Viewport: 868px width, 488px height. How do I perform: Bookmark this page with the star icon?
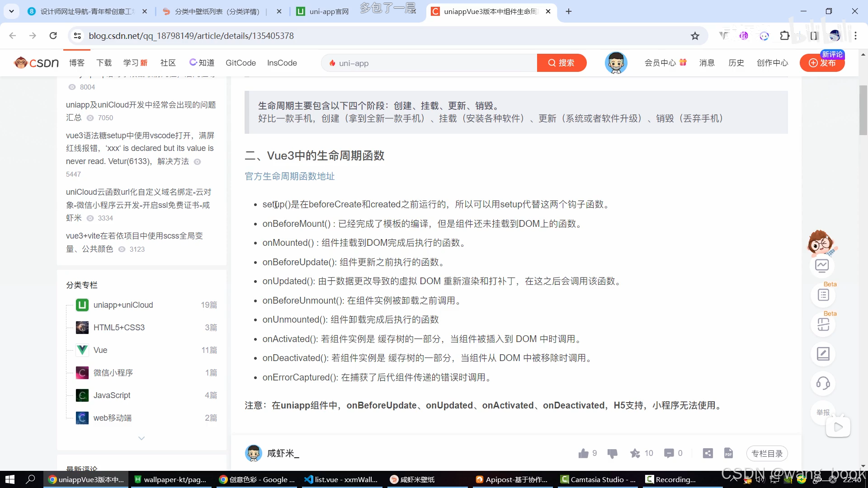pyautogui.click(x=695, y=36)
